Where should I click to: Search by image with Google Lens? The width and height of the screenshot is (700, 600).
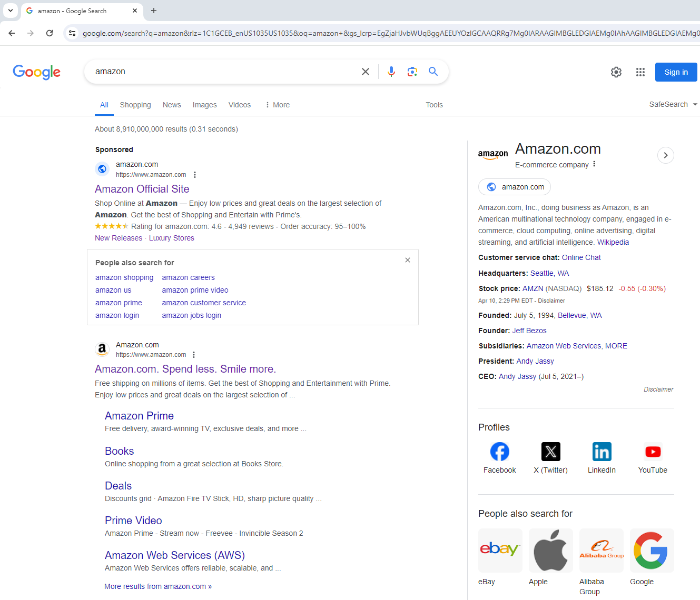coord(412,72)
